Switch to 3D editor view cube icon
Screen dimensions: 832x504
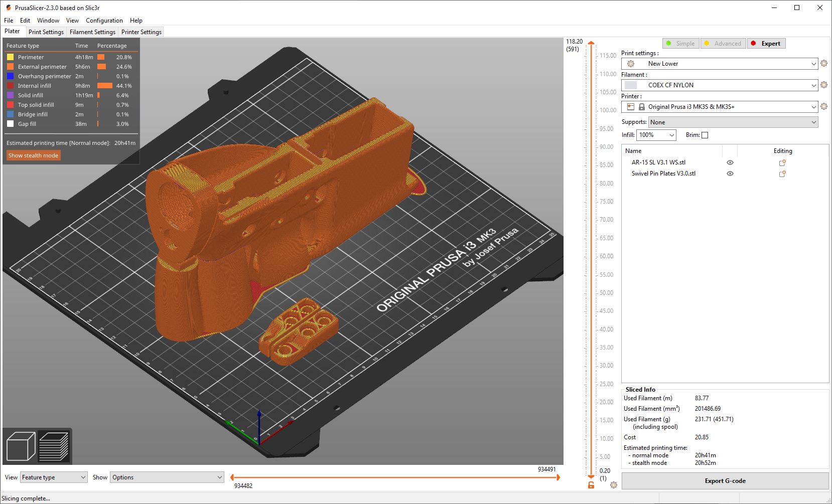(21, 446)
